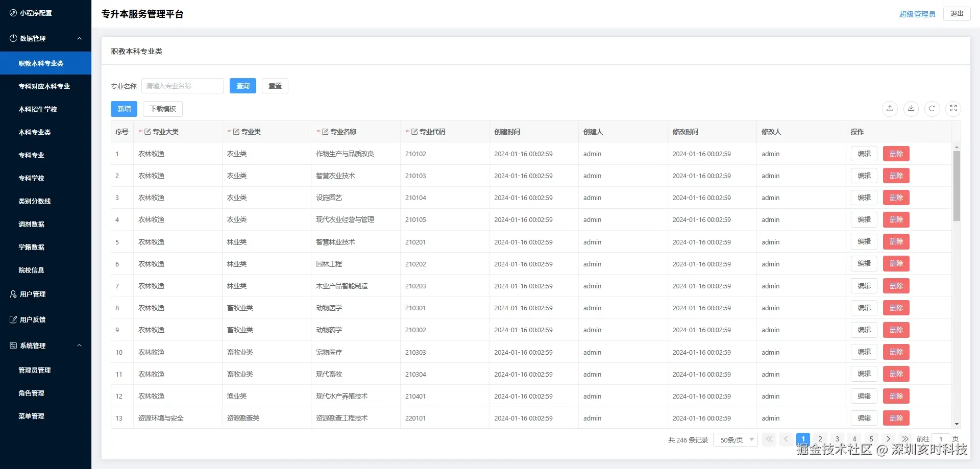The image size is (980, 469).
Task: Click the table scrollbar up arrow
Action: pyautogui.click(x=957, y=147)
